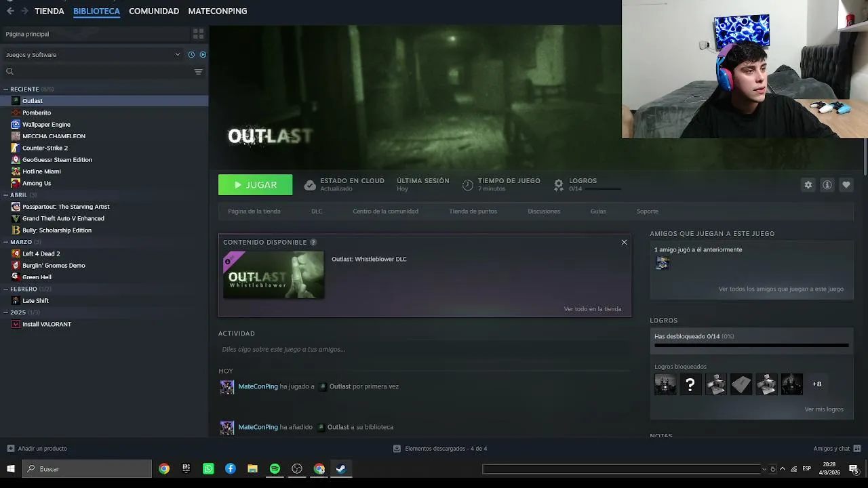
Task: Collapse the RECIENTE group
Action: click(5, 89)
